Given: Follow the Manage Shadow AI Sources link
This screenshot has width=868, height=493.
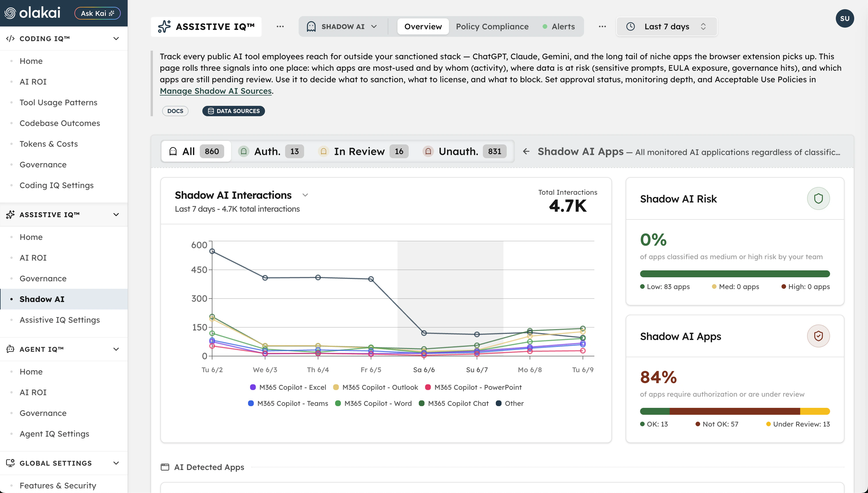Looking at the screenshot, I should (x=216, y=91).
